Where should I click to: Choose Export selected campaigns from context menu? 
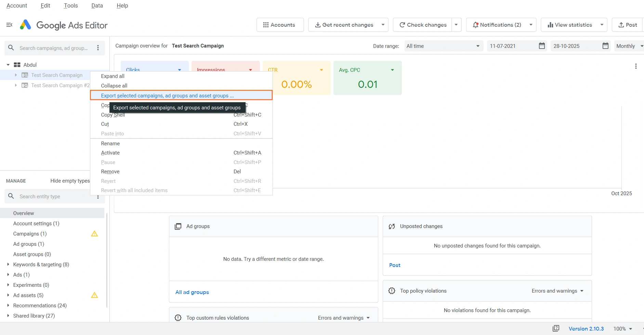(181, 95)
